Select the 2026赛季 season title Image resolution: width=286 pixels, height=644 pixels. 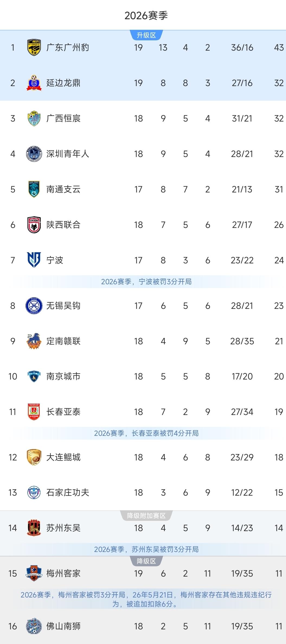(x=146, y=16)
